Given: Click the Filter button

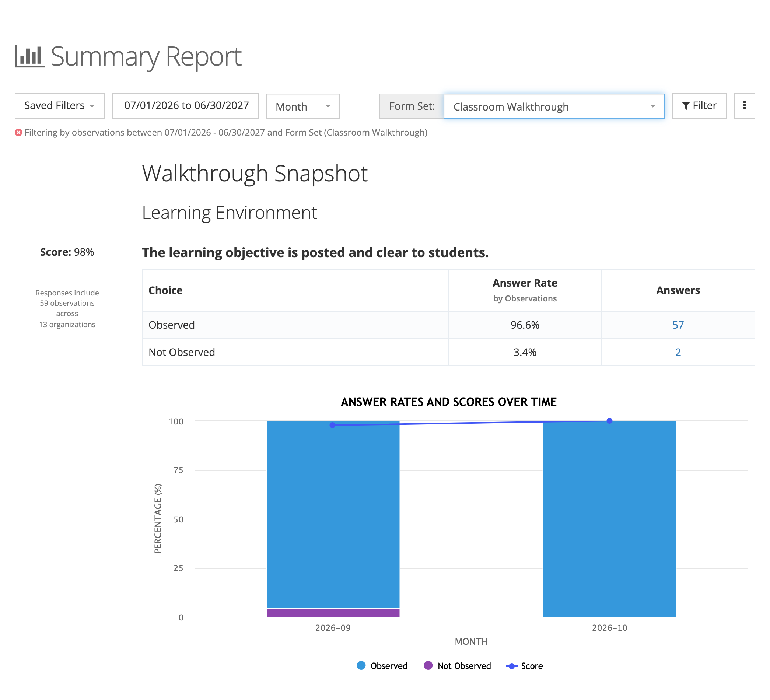Looking at the screenshot, I should [x=699, y=106].
